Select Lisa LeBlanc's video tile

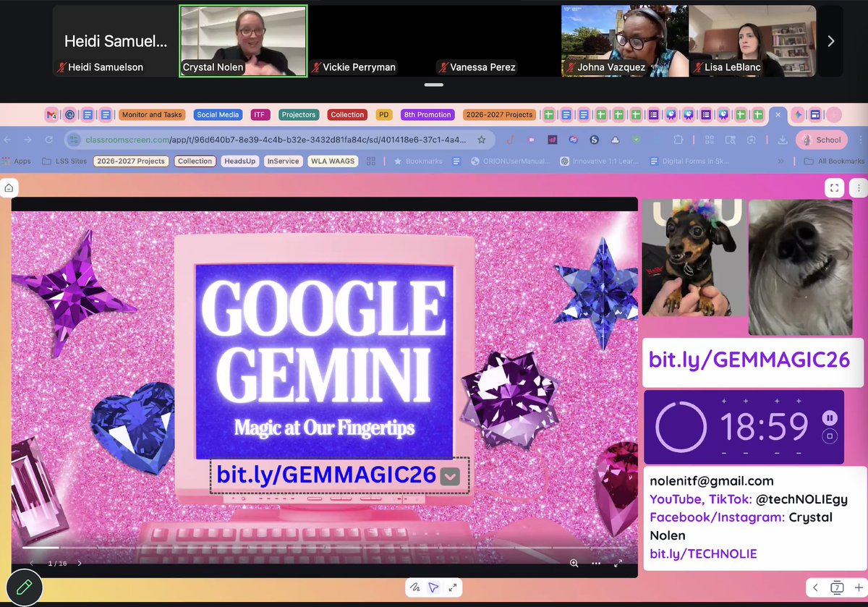pyautogui.click(x=752, y=41)
